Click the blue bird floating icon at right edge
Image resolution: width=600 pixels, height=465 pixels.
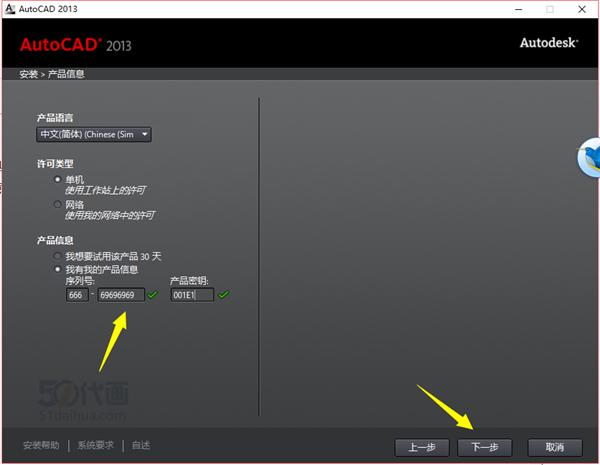pyautogui.click(x=589, y=157)
